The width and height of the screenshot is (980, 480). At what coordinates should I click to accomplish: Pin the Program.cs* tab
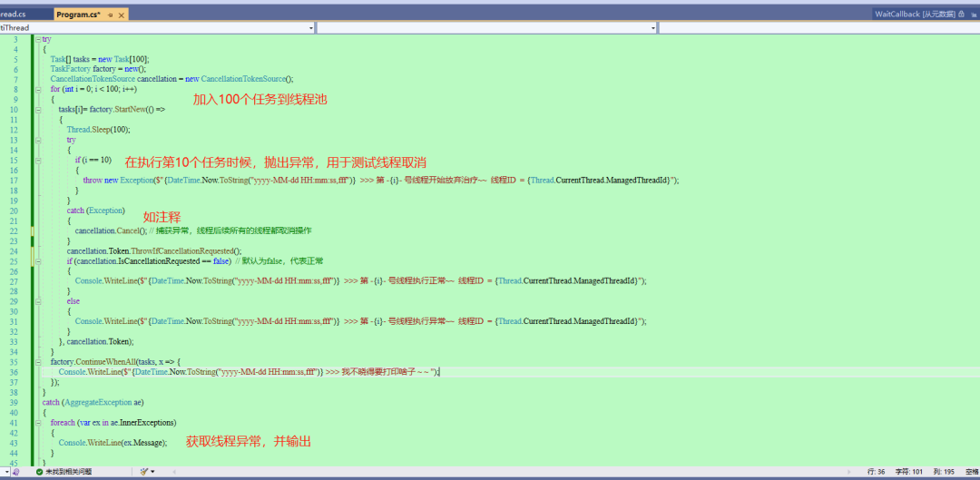(111, 15)
